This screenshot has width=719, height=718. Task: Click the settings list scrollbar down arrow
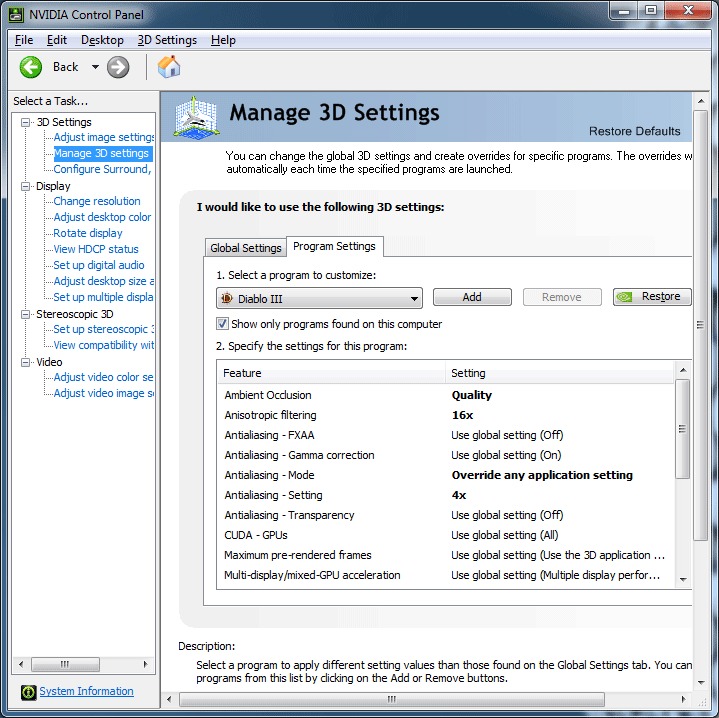click(683, 580)
